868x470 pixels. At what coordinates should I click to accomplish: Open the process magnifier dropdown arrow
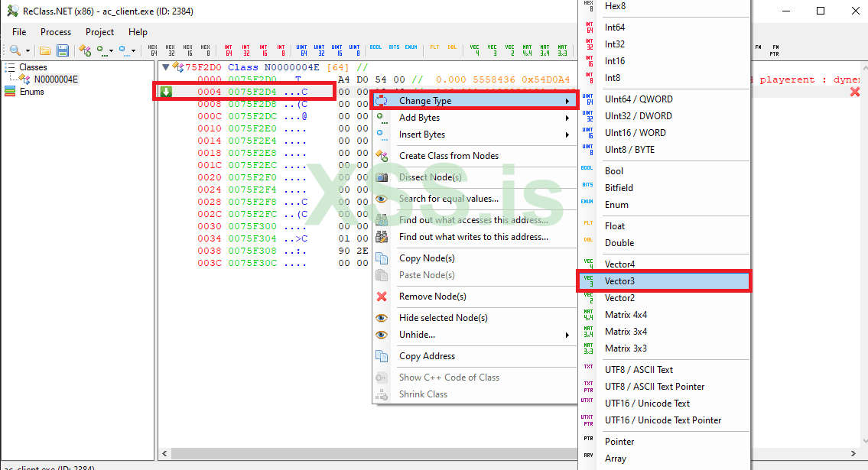tap(28, 51)
